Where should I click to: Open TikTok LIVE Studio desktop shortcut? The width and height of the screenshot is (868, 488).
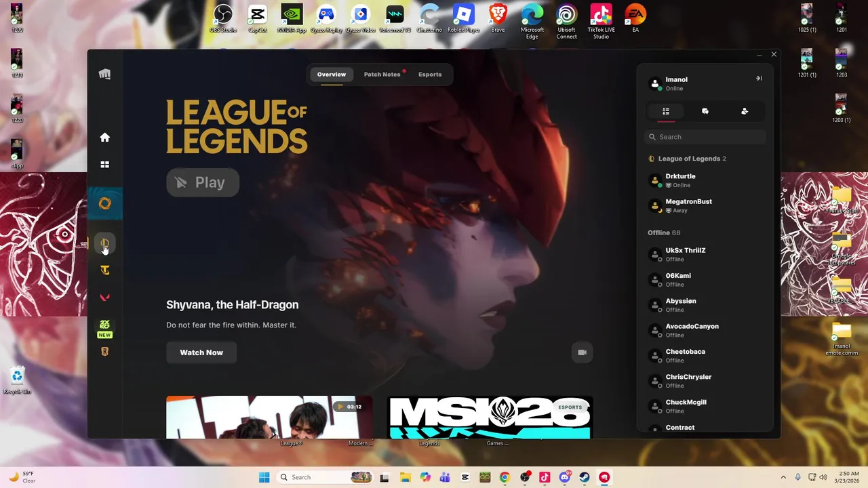point(601,22)
